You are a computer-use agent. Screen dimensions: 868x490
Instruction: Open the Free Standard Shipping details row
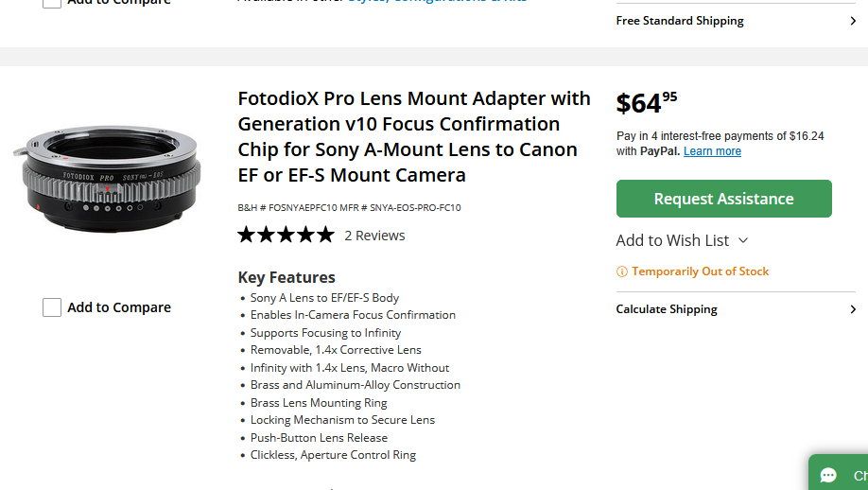tap(681, 21)
